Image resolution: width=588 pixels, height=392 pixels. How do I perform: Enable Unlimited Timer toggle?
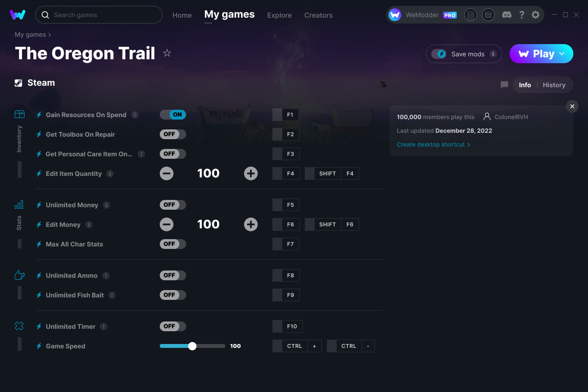click(173, 326)
